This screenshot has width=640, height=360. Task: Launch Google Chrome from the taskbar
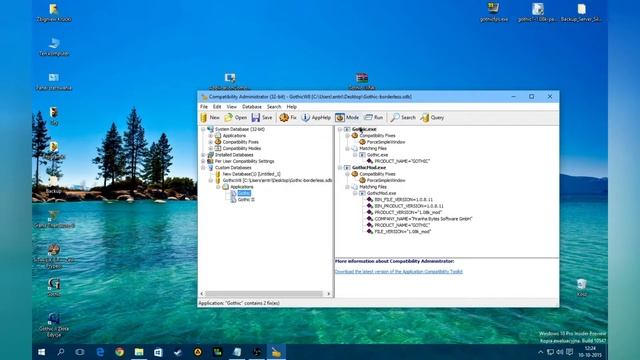coord(119,352)
